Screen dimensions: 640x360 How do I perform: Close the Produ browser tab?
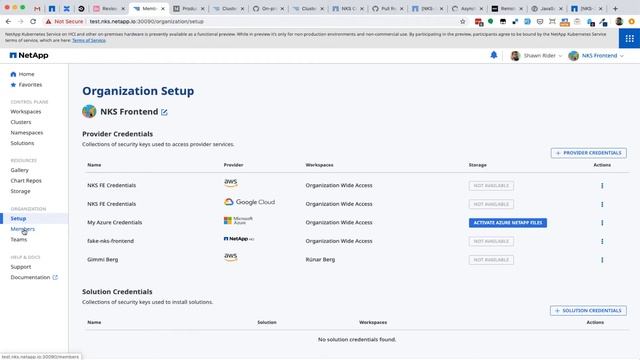[x=202, y=9]
